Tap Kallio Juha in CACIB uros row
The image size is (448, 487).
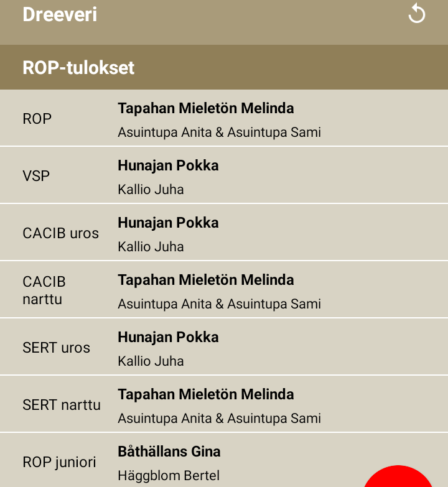[x=151, y=246]
